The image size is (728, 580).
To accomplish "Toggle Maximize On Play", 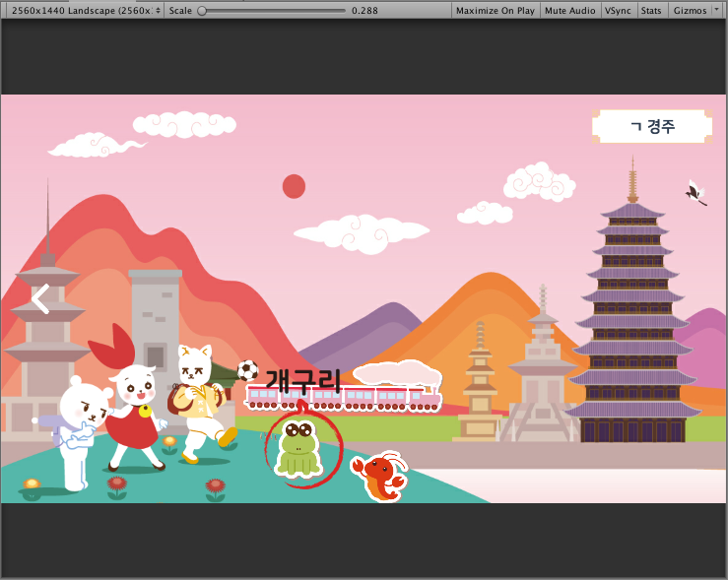I will tap(496, 10).
